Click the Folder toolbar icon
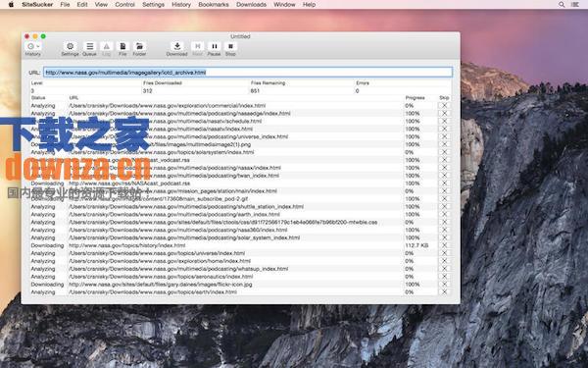The height and width of the screenshot is (368, 588). click(x=139, y=46)
